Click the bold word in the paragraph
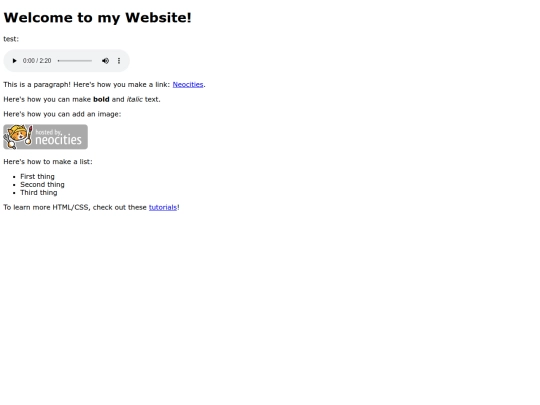540x405 pixels. (101, 99)
